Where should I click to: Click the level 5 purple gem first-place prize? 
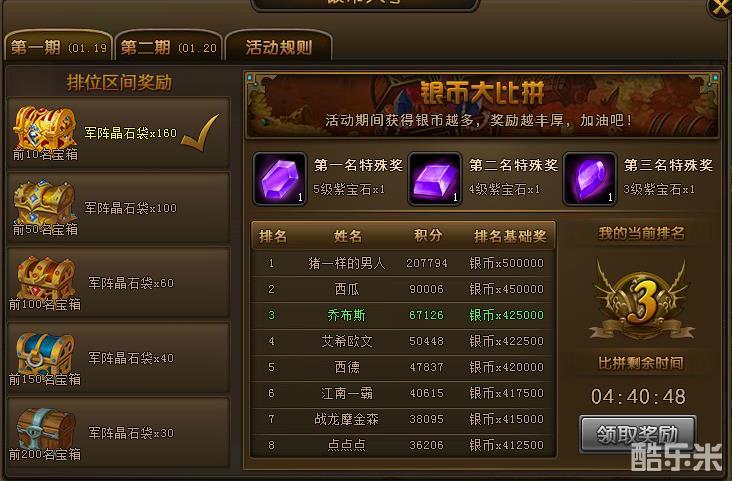pos(280,179)
